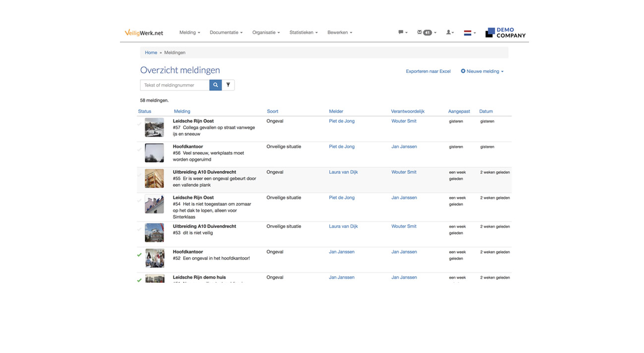Toggle green status checkmark of report #52
The image size is (644, 353).
[x=139, y=255]
